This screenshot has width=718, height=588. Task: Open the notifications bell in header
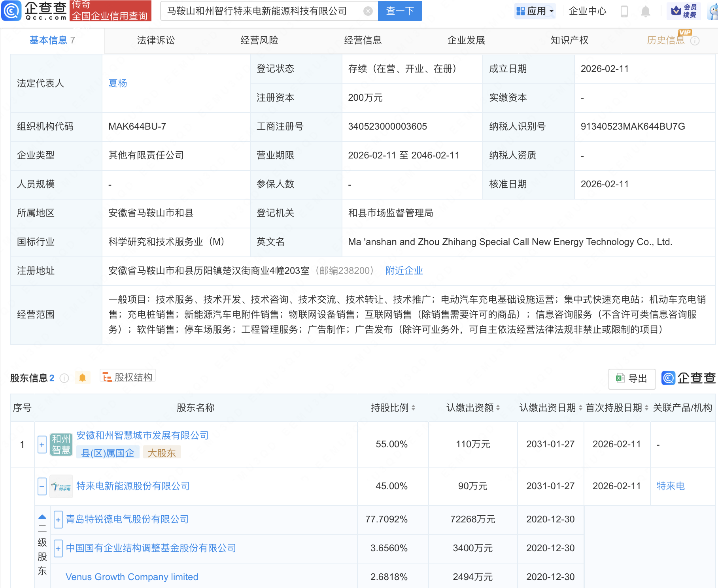click(645, 11)
